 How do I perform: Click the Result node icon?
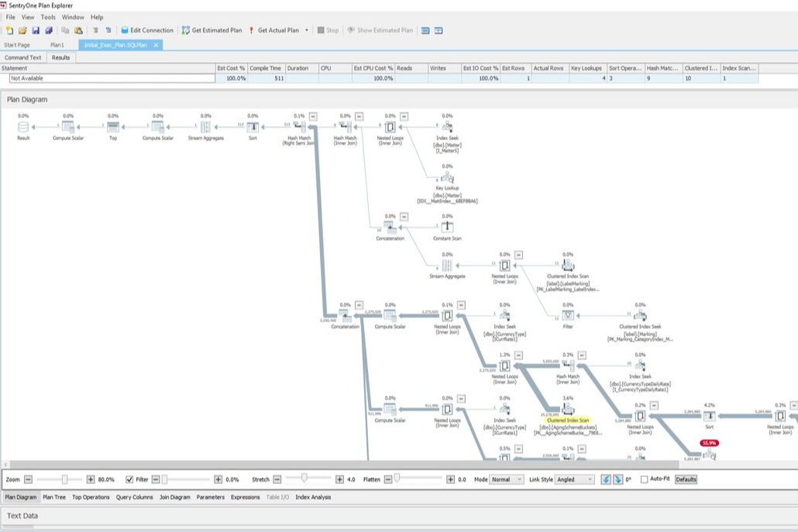pyautogui.click(x=23, y=126)
